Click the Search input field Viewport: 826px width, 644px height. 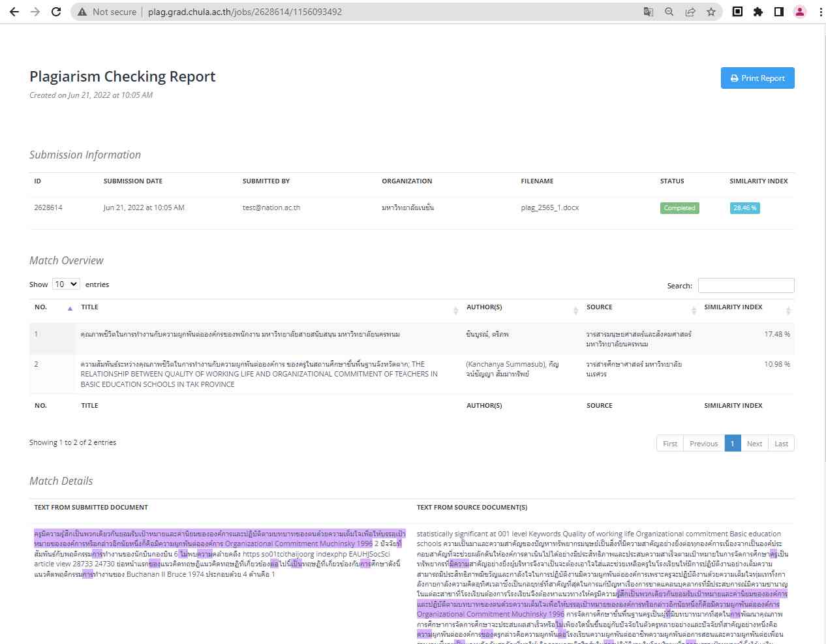[x=746, y=286]
